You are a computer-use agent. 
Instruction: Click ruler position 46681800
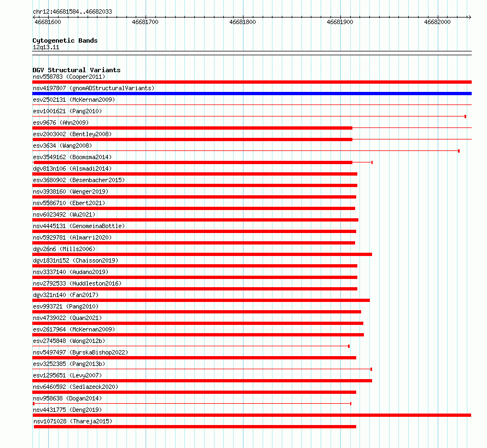pyautogui.click(x=242, y=22)
